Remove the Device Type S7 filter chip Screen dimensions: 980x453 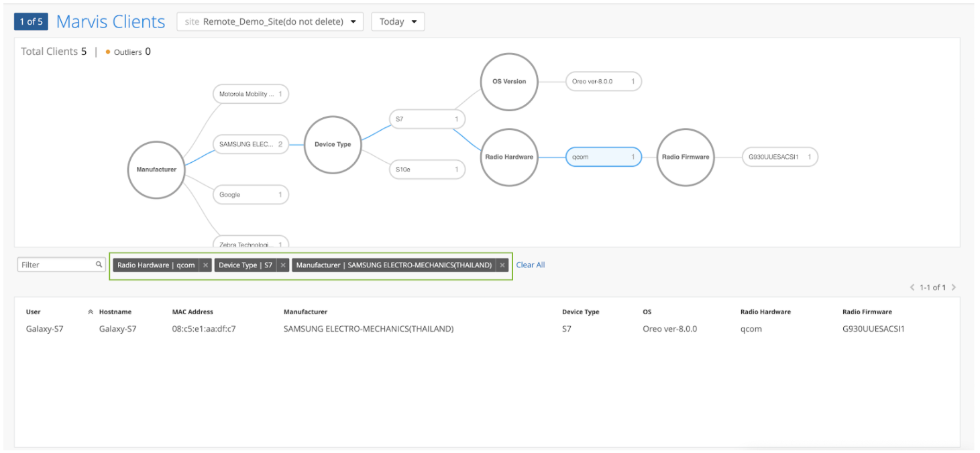pos(283,265)
